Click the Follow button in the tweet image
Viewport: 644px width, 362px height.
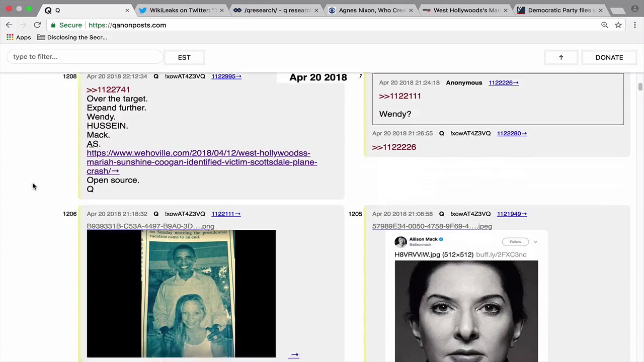point(515,242)
